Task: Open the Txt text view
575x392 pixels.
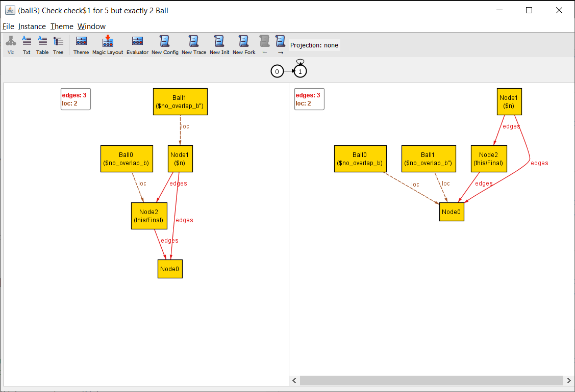Action: point(27,45)
